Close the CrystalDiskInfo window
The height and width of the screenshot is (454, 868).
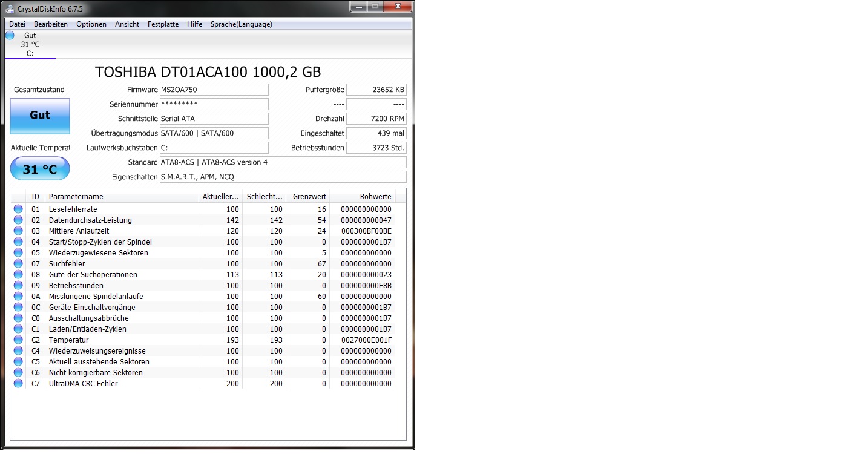click(396, 7)
